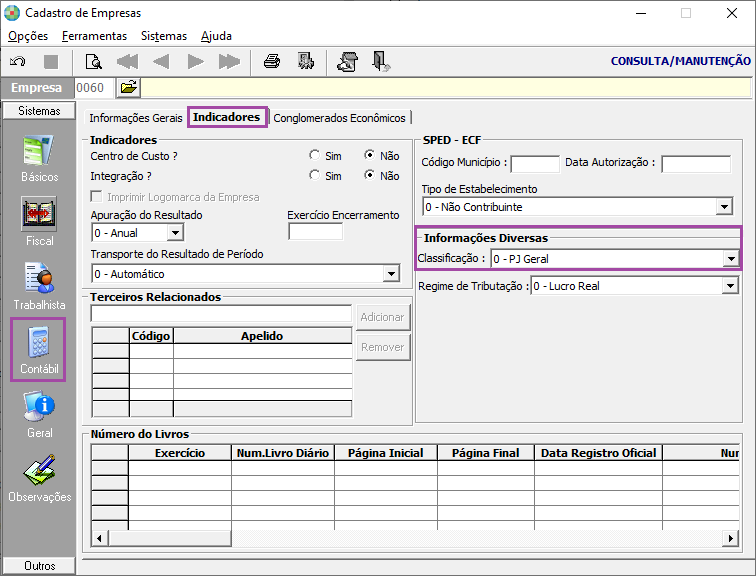Click the grayed building report icon

pos(306,62)
